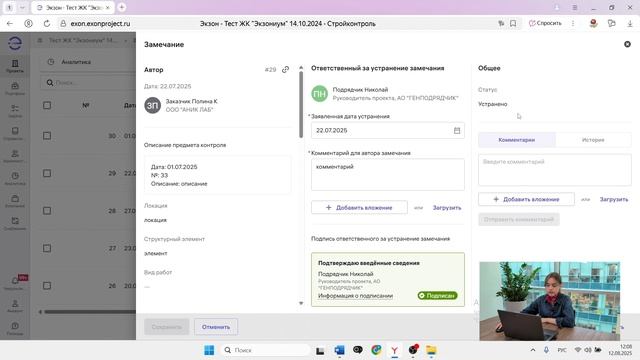Focus Введите комментарий text field
The width and height of the screenshot is (640, 360).
555,170
